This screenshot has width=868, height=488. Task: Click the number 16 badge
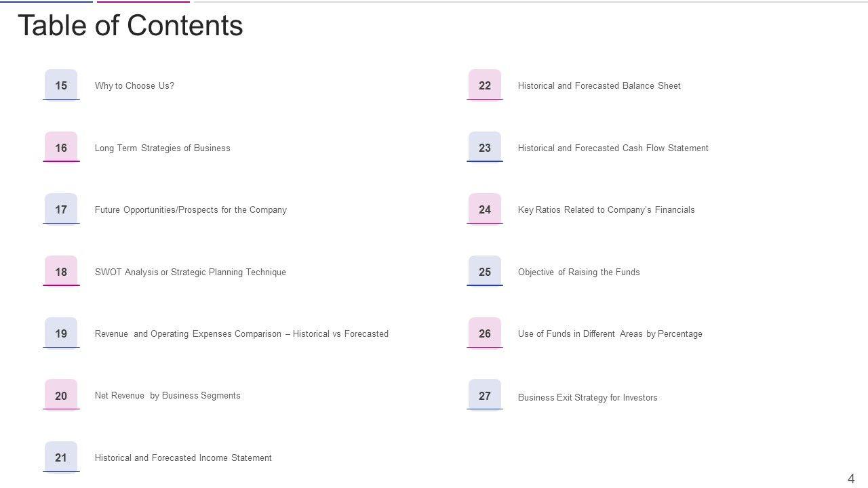point(61,148)
